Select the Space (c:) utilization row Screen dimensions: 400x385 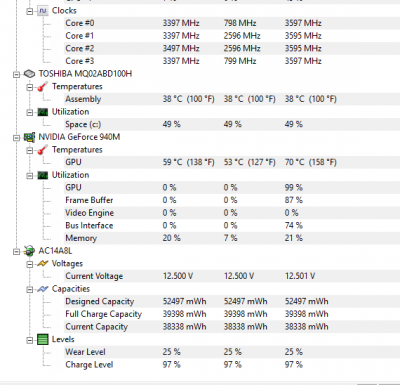(232, 124)
